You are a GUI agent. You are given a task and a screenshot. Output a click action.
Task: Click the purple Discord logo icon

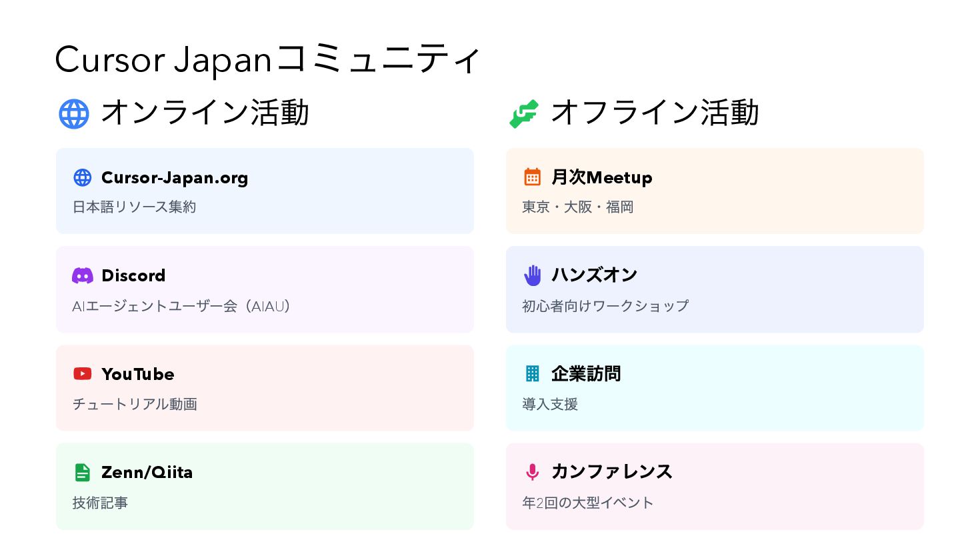tap(83, 275)
